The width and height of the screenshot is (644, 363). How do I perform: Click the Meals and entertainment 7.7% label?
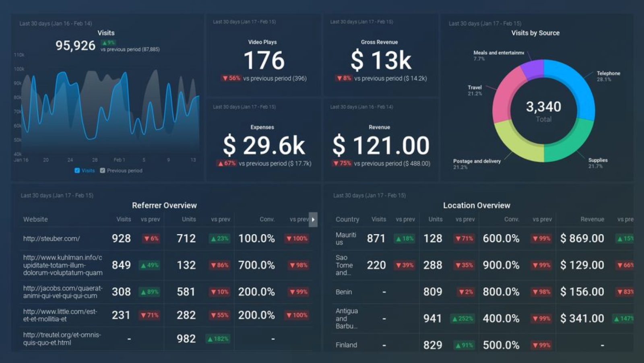(499, 56)
